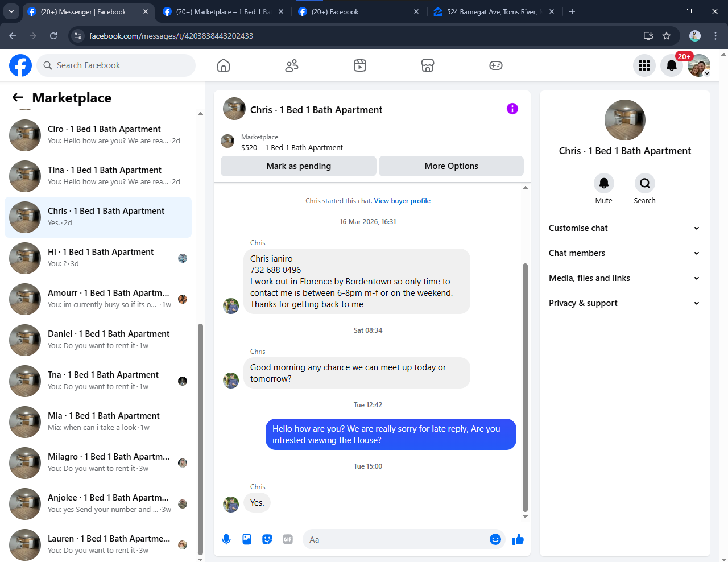The image size is (728, 562).
Task: Open the Facebook home logo
Action: click(x=20, y=65)
